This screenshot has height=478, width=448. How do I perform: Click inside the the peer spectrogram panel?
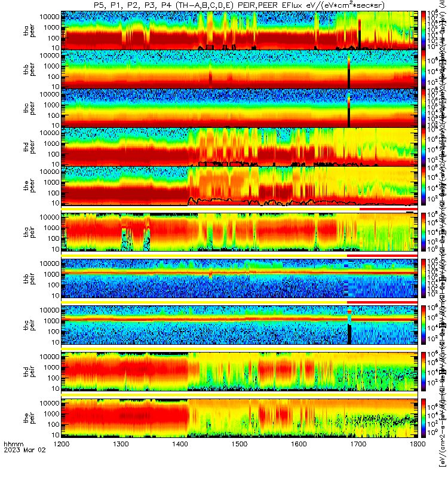(240, 185)
